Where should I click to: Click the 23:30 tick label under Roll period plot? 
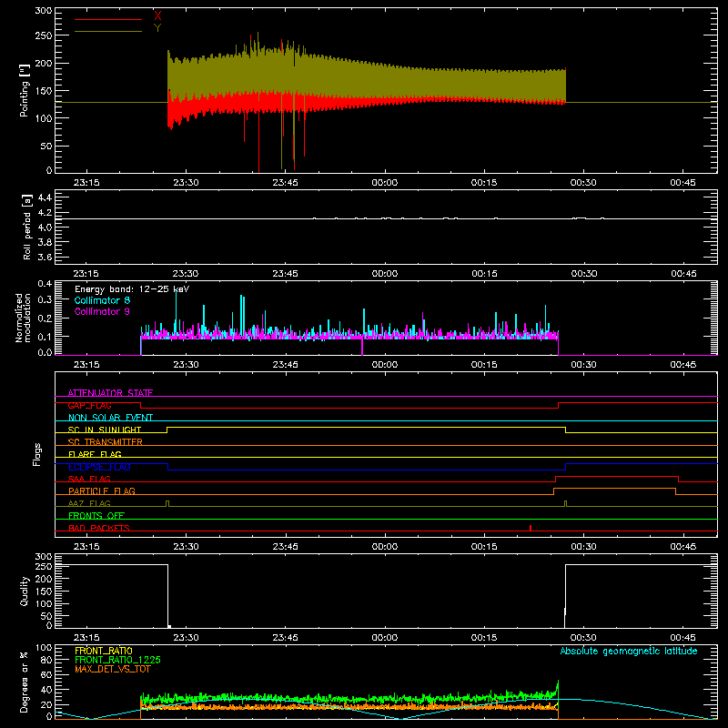[x=186, y=274]
